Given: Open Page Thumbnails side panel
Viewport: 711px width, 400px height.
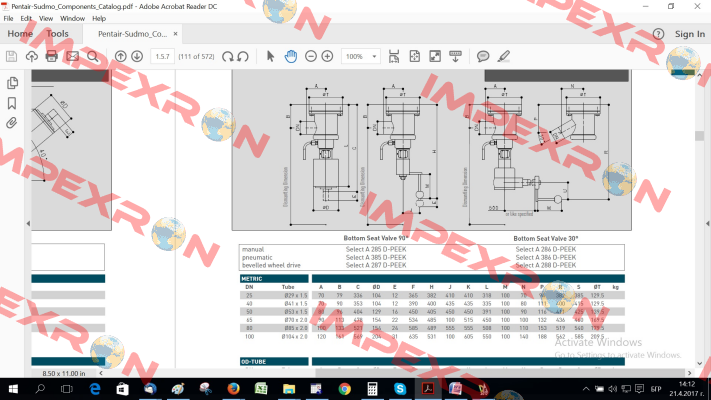Looking at the screenshot, I should click(12, 83).
